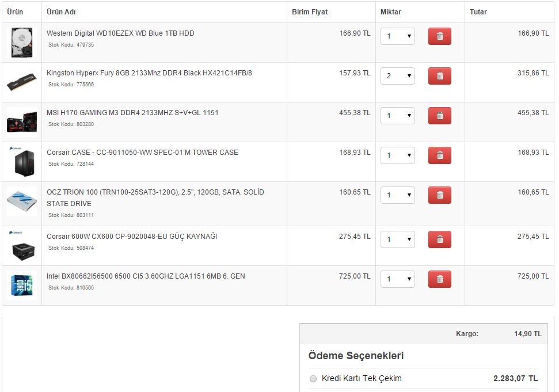559x392 pixels.
Task: Open MSI H170 GAMING M3 DDR4 product page
Action: click(x=132, y=113)
